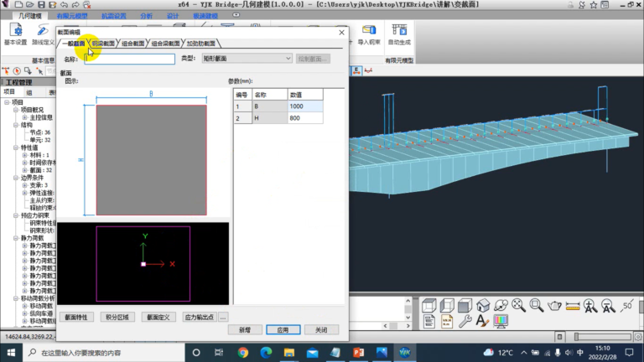Click the Redo arrow icon
The image size is (644, 362).
[75, 4]
